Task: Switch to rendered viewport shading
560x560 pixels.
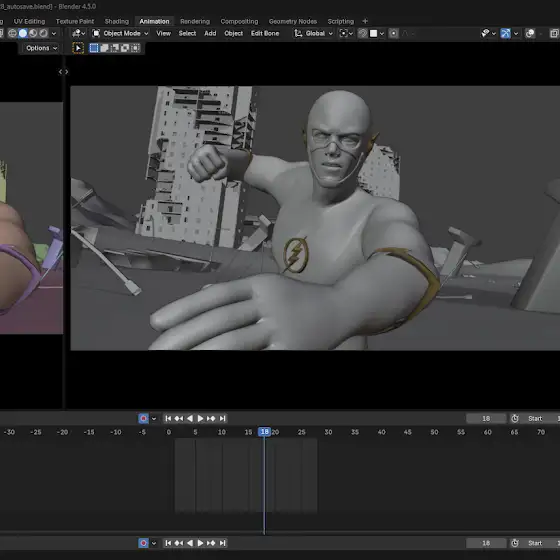Action: click(x=43, y=33)
